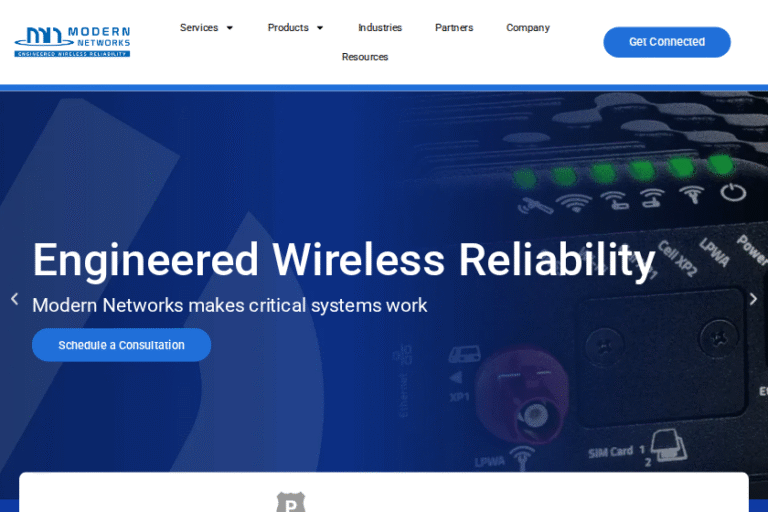Viewport: 768px width, 512px height.
Task: Open the Partners page
Action: click(x=454, y=27)
